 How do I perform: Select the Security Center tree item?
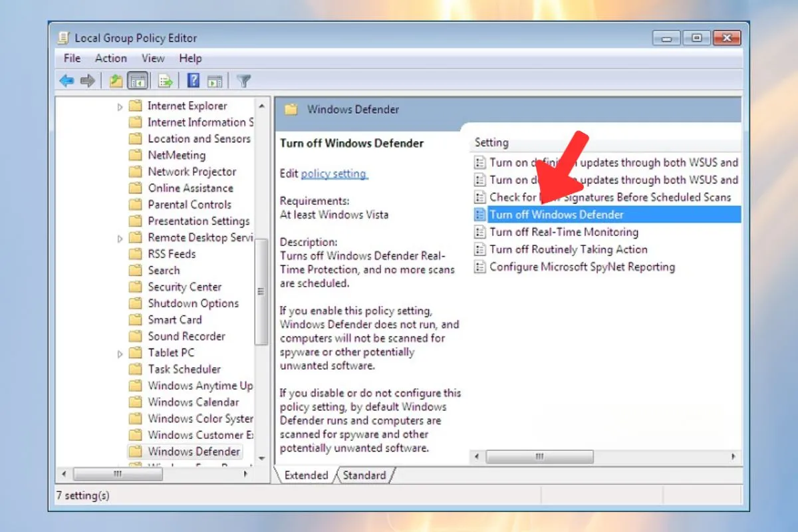tap(184, 287)
